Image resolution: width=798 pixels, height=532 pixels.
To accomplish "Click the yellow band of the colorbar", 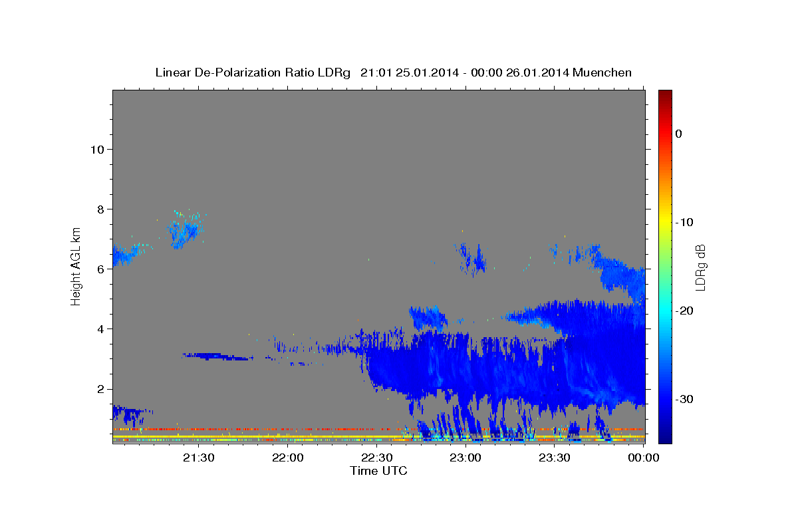I will click(x=665, y=219).
